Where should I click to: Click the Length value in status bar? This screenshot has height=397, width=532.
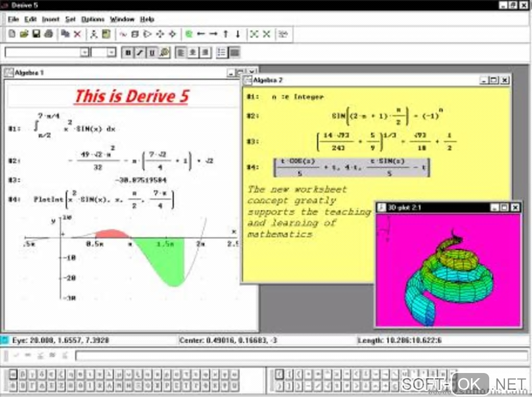(400, 340)
